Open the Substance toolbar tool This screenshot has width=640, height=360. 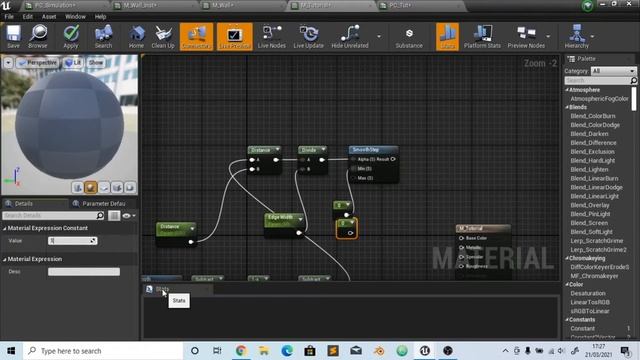pos(409,36)
